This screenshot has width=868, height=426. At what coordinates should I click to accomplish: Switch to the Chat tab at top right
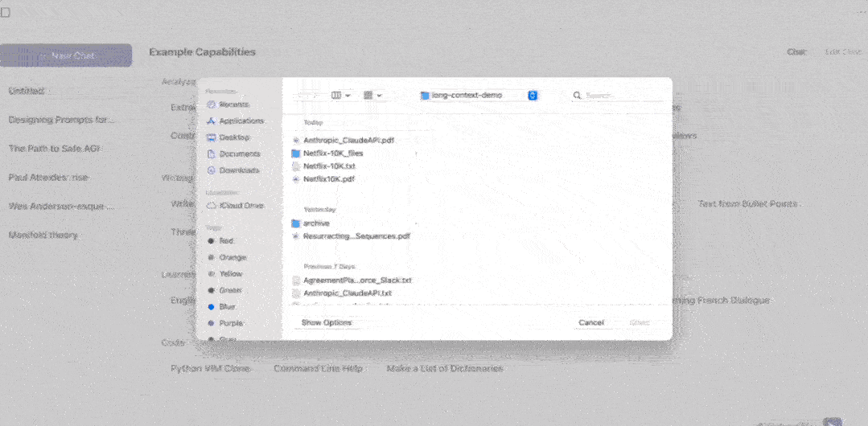[x=796, y=52]
